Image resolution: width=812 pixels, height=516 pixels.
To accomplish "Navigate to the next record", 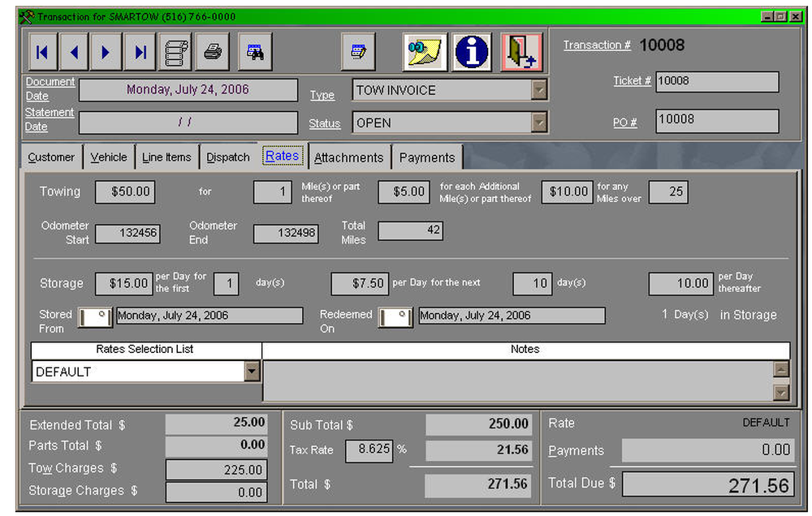I will (x=106, y=51).
